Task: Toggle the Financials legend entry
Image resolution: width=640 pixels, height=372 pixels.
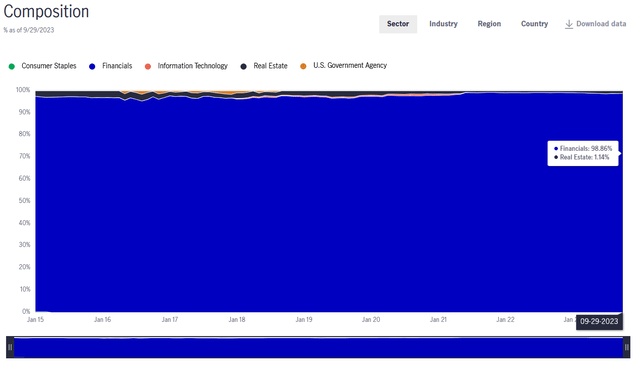Action: [x=111, y=66]
